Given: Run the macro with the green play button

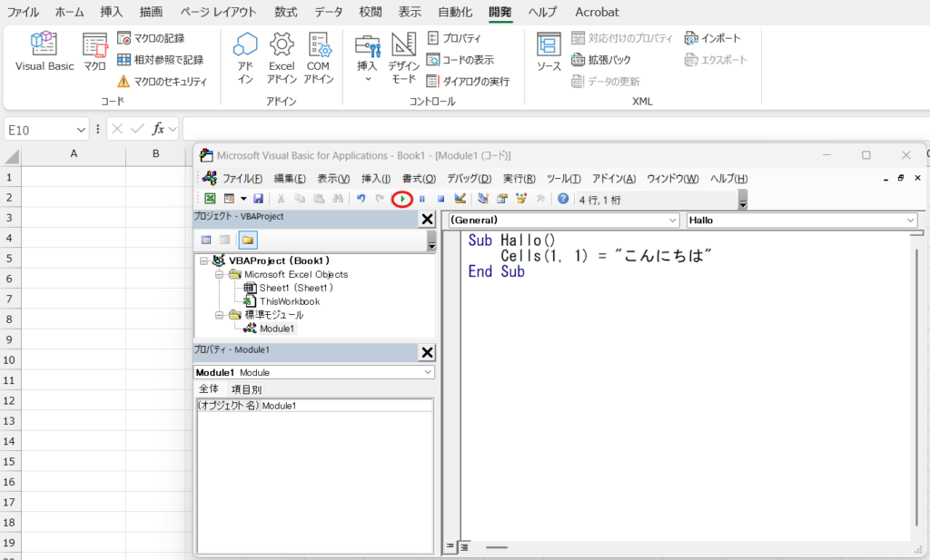Looking at the screenshot, I should pyautogui.click(x=402, y=199).
